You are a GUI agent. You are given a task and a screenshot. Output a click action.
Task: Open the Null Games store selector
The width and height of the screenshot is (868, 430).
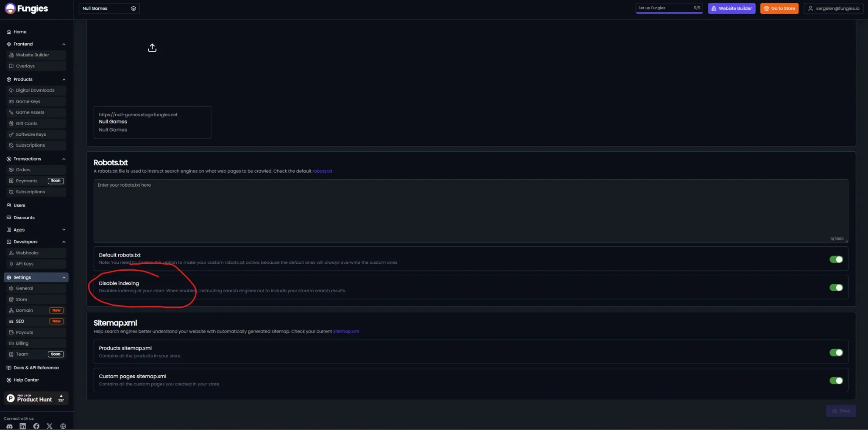click(109, 8)
